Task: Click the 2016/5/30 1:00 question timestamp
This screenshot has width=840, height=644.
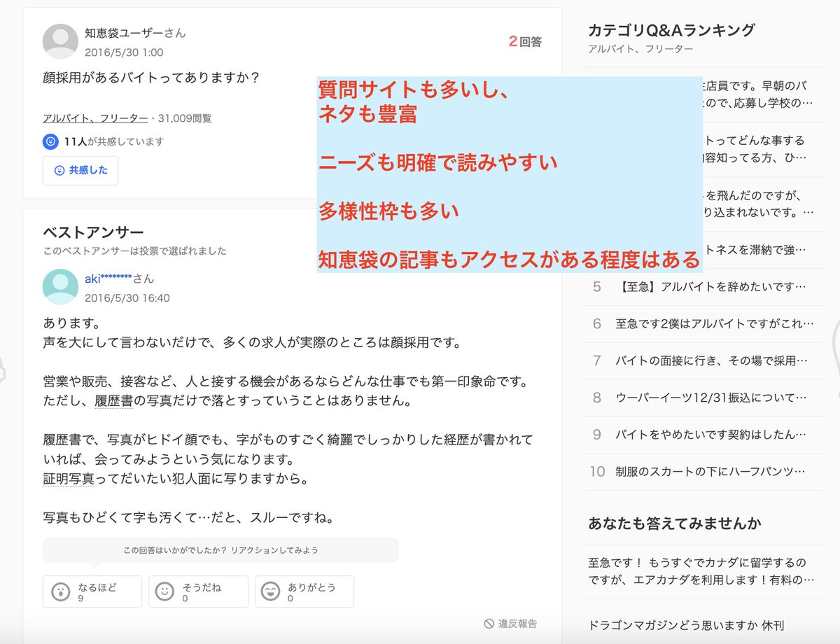Action: [124, 52]
